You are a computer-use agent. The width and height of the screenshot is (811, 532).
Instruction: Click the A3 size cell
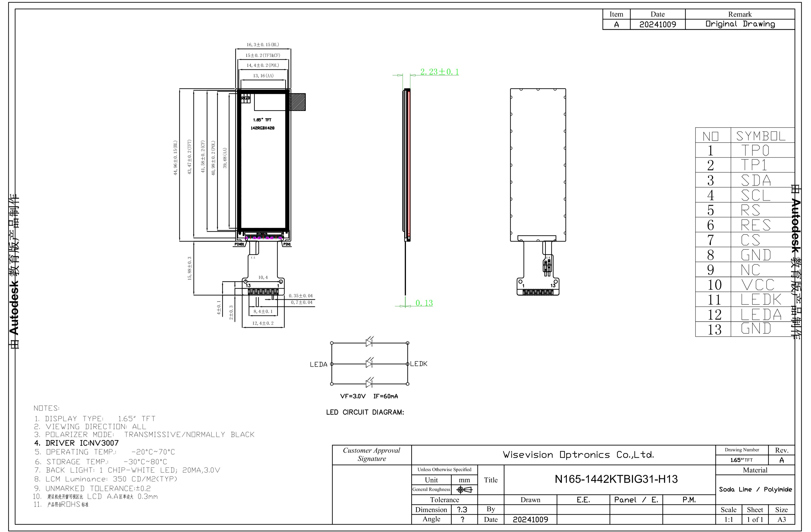point(781,519)
